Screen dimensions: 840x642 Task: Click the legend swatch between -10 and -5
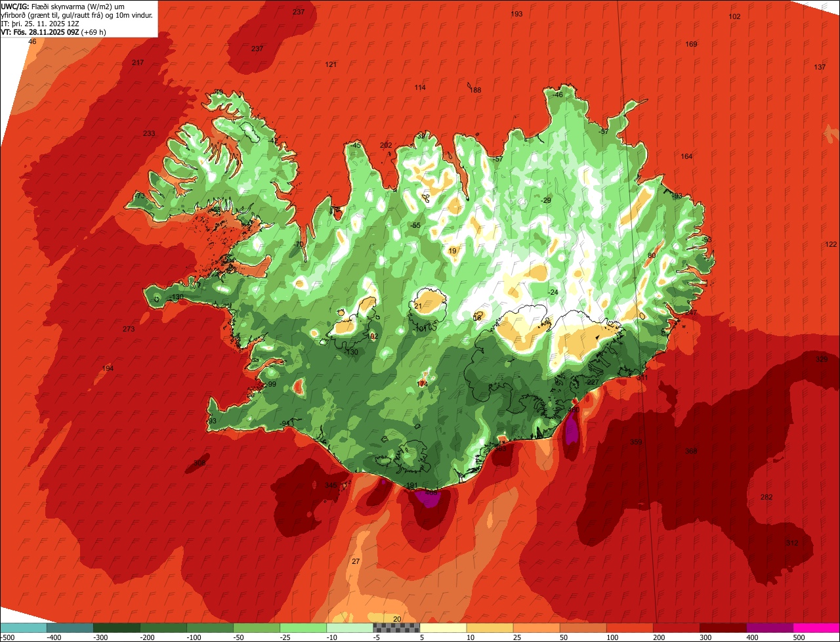350,628
